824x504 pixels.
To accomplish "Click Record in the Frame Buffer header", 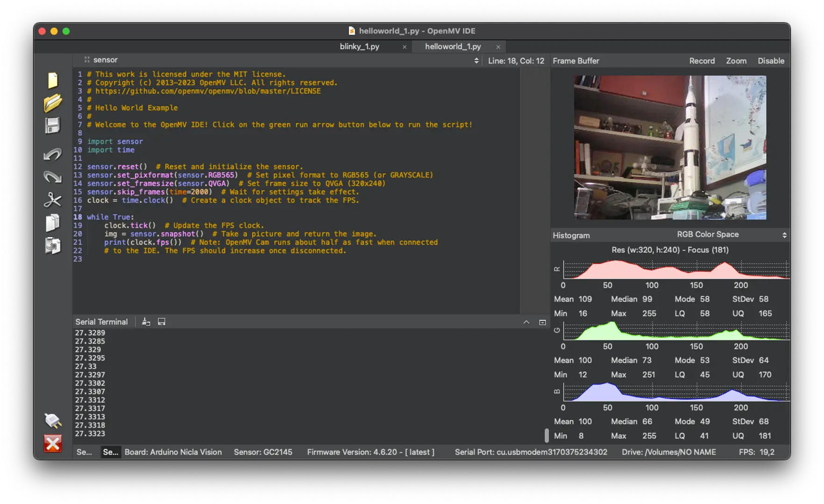I will pos(702,61).
